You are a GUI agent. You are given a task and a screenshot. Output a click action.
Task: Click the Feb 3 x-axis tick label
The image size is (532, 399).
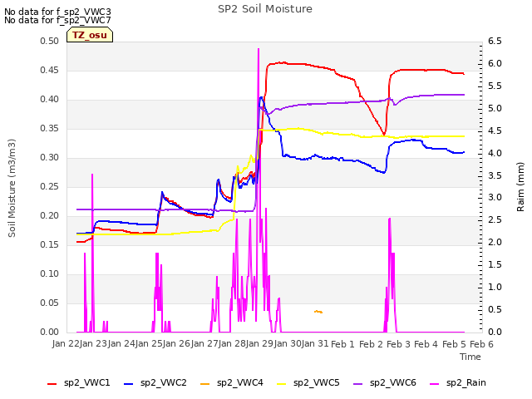pyautogui.click(x=398, y=344)
